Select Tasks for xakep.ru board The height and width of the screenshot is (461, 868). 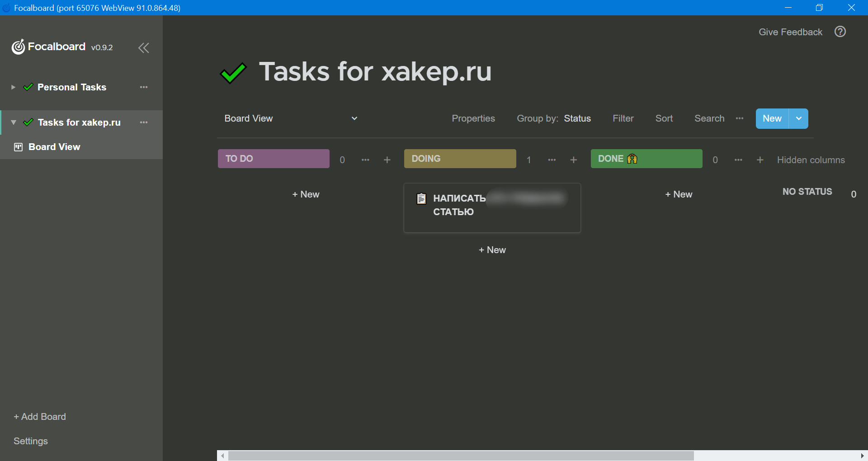point(79,122)
